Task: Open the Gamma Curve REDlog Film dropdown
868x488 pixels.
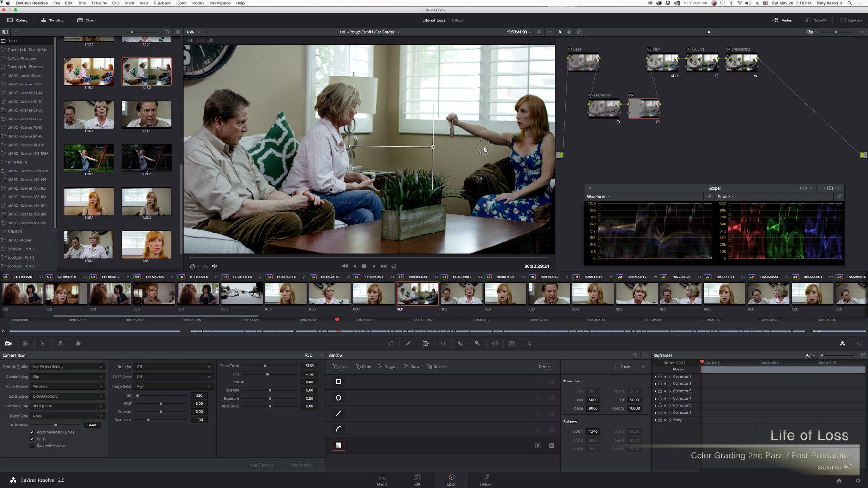Action: [67, 406]
